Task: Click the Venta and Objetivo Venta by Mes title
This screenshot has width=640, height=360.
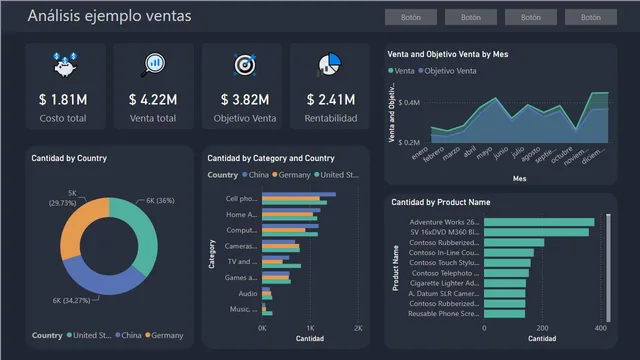Action: [x=448, y=54]
